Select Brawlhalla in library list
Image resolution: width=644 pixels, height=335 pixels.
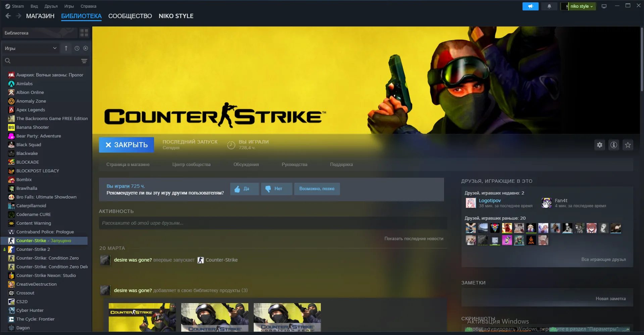point(27,188)
